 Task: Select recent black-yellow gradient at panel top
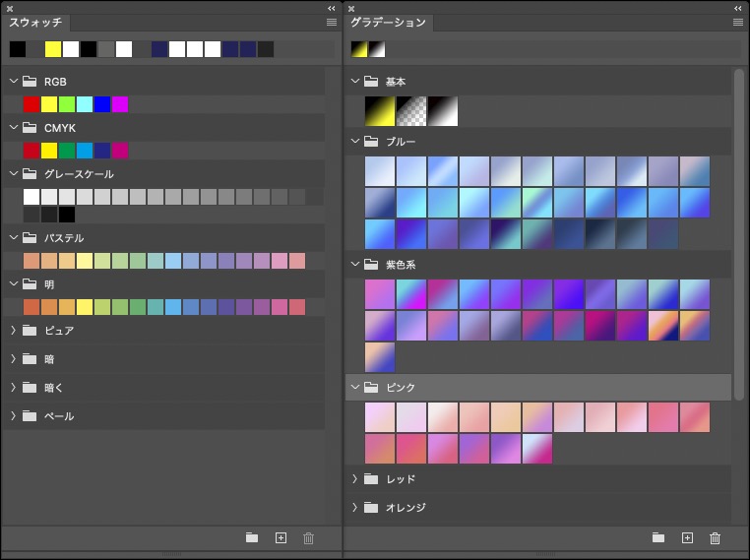pos(359,49)
